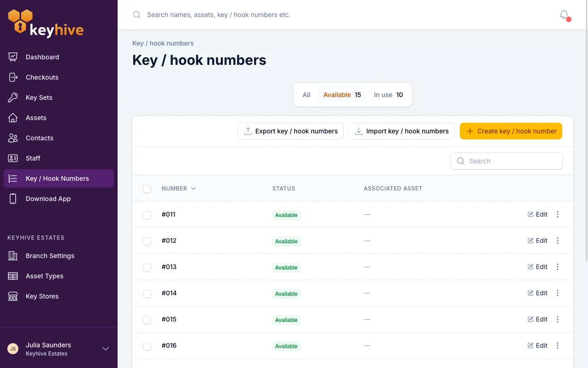Open Key Stores in the sidebar

tap(59, 296)
